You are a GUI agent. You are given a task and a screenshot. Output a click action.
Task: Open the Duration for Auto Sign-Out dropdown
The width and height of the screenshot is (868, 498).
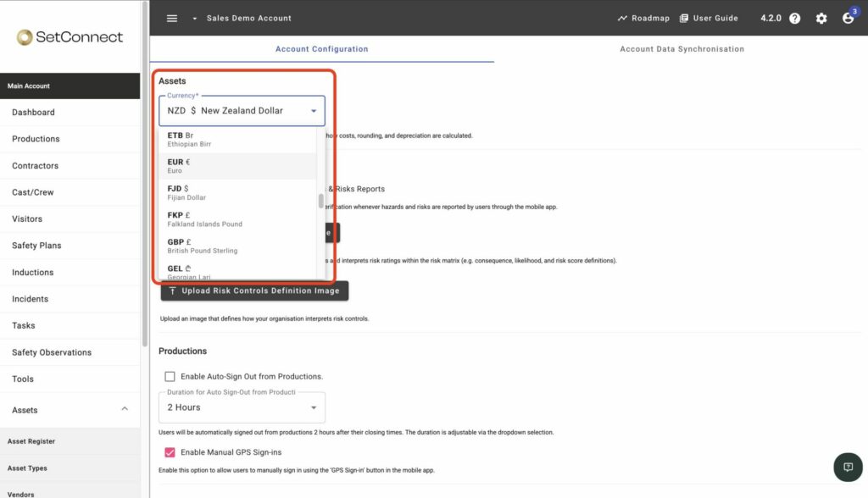[x=242, y=408]
